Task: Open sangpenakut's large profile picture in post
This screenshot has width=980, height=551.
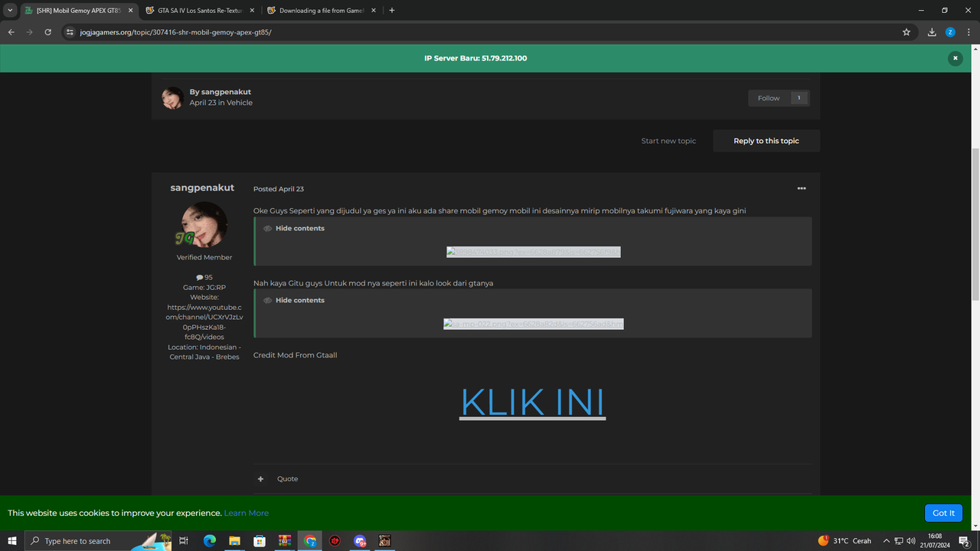Action: [203, 224]
